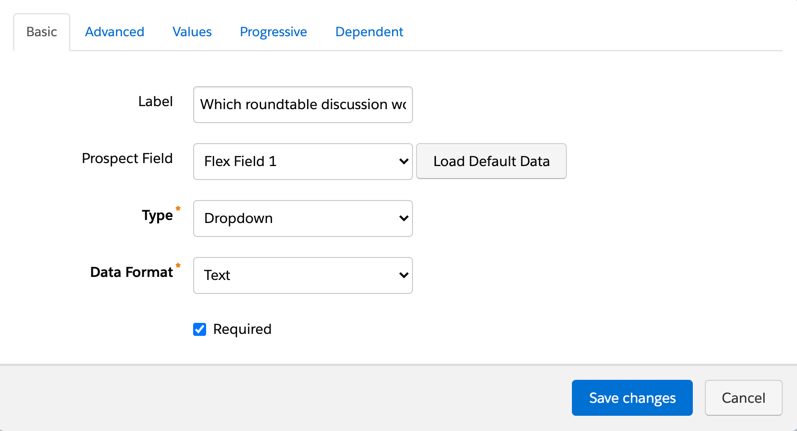Click the Type form label
This screenshot has height=431, width=797.
click(157, 215)
